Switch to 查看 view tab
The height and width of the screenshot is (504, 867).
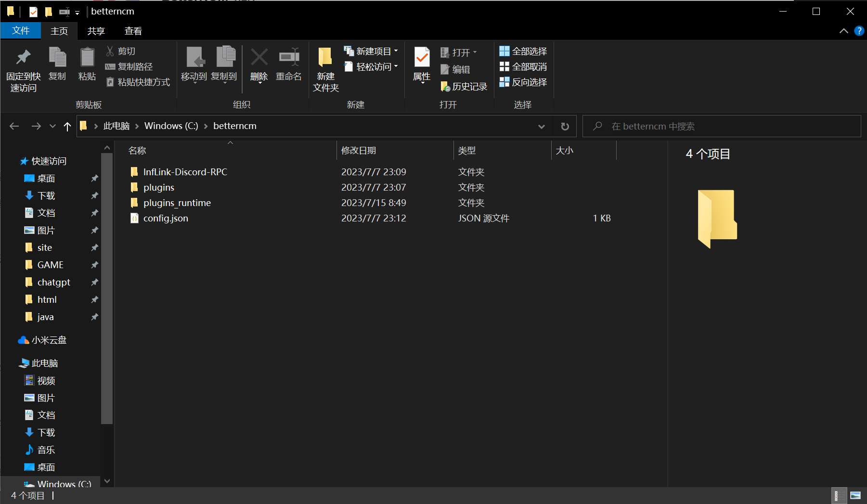133,31
